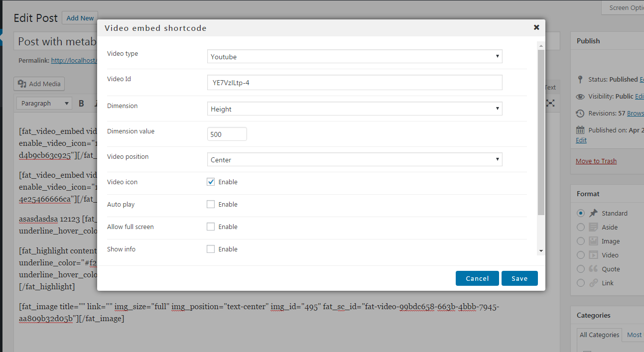Select the Video post format icon
Screen dimensions: 644x352
[x=593, y=255]
